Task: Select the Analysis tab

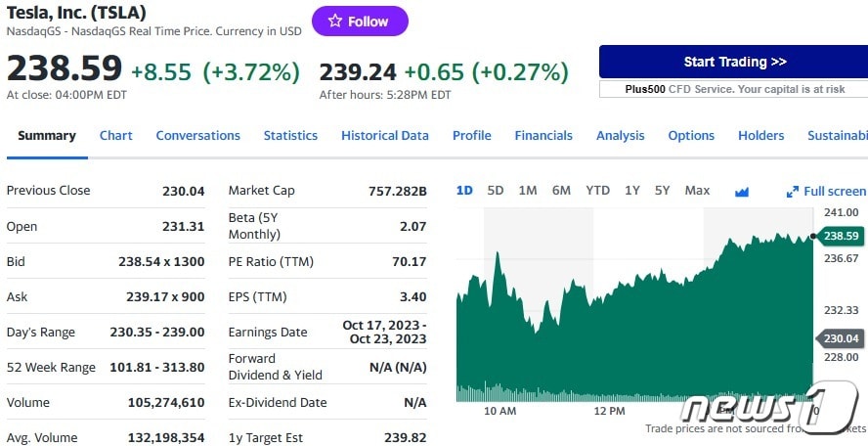Action: point(621,136)
